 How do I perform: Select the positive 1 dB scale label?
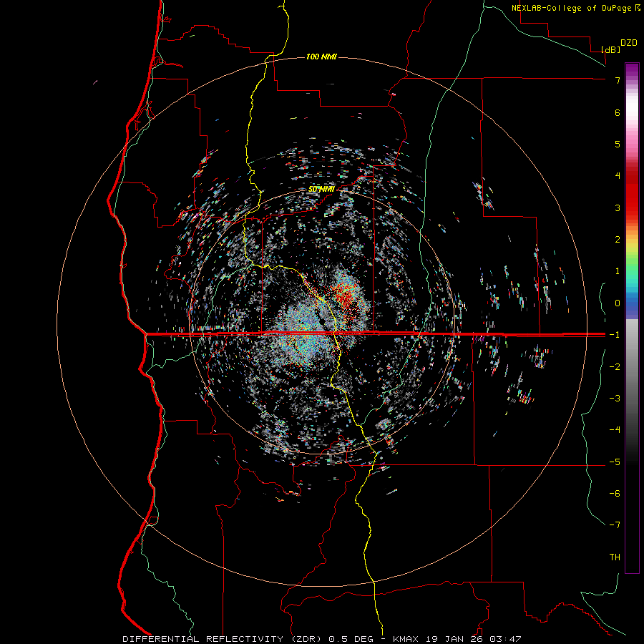(x=618, y=271)
